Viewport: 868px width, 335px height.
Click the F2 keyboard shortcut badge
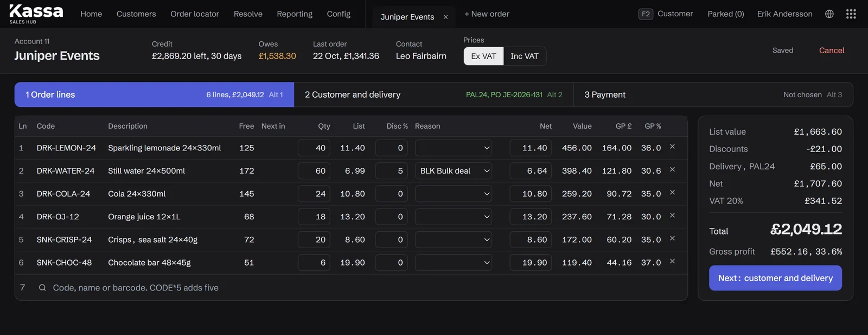click(x=645, y=14)
